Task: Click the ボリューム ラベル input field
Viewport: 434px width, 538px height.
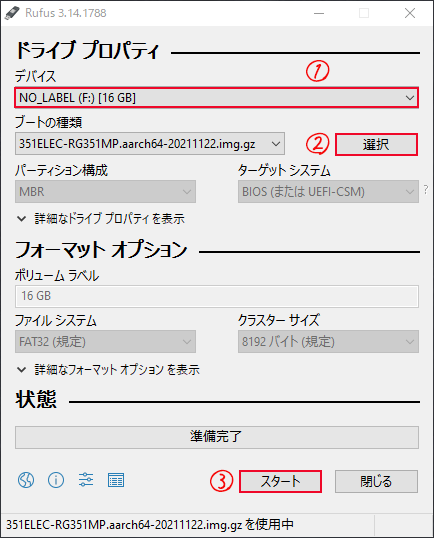Action: pyautogui.click(x=216, y=296)
